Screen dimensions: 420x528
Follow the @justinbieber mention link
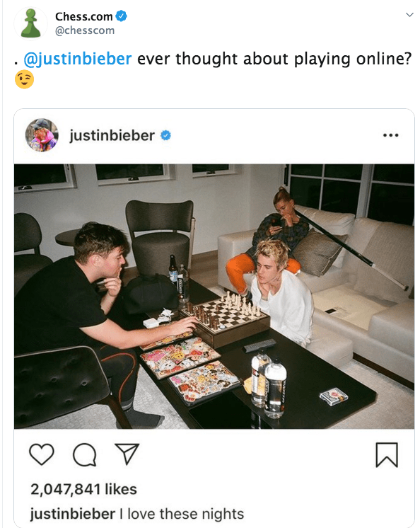77,59
